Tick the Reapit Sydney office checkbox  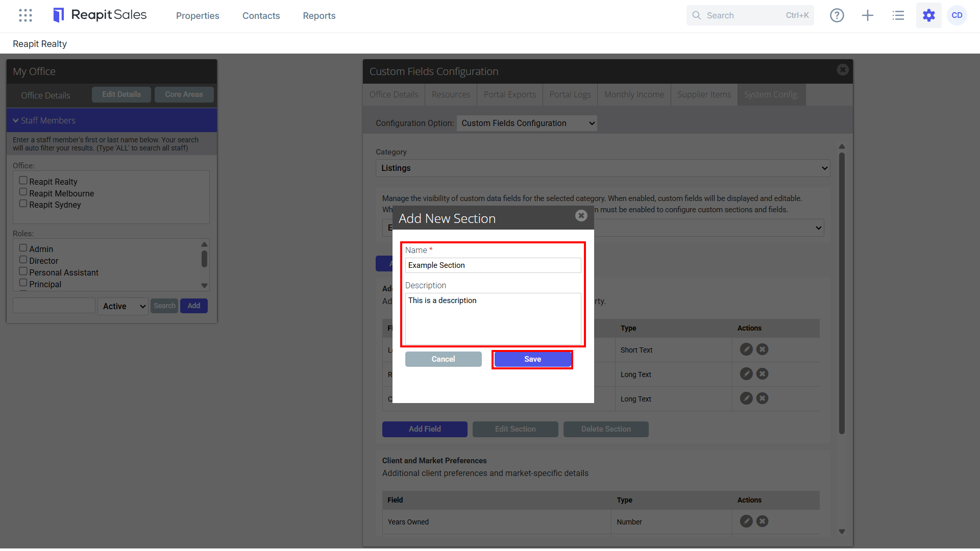pyautogui.click(x=23, y=204)
